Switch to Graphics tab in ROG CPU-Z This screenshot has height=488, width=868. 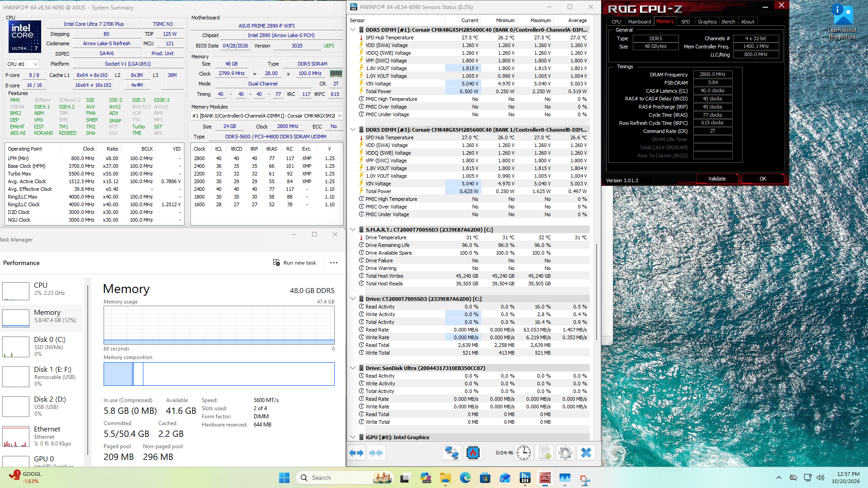pos(707,22)
